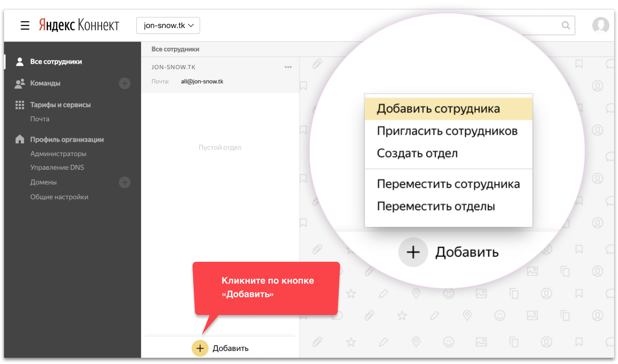
Task: Click the yellow plus Добавить button
Action: [x=200, y=348]
